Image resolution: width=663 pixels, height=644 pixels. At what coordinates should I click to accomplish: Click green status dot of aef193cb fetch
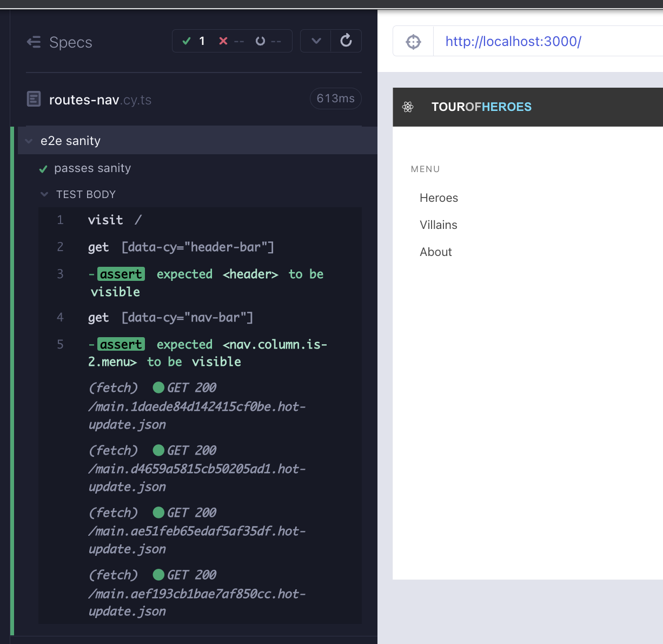click(158, 575)
